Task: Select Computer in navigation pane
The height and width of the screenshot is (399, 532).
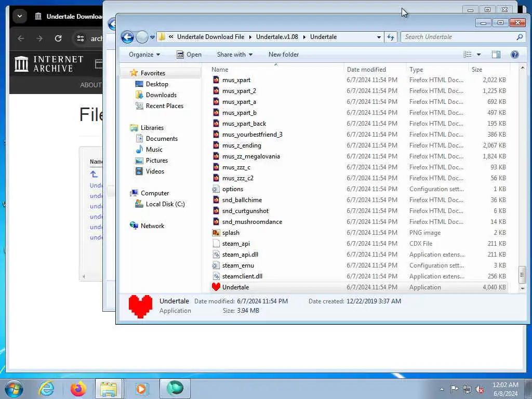Action: click(155, 193)
